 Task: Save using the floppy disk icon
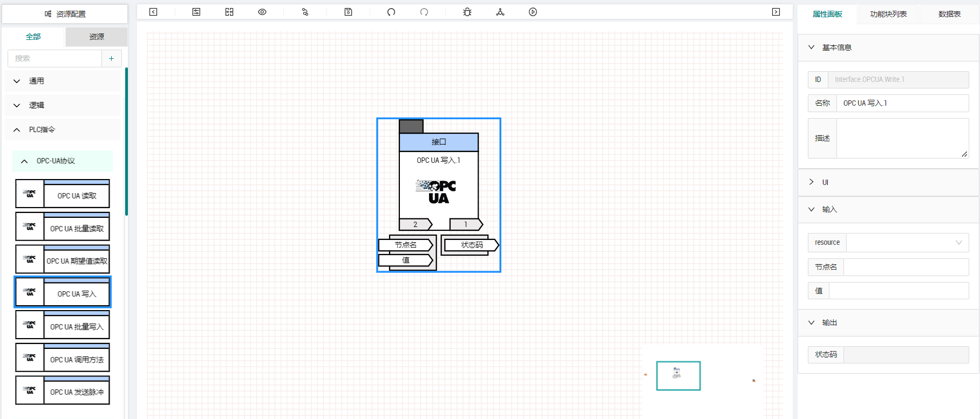click(x=349, y=12)
